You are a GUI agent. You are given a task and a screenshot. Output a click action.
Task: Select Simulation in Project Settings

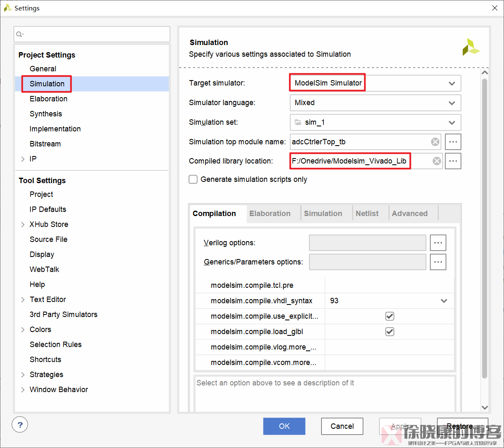[x=47, y=84]
